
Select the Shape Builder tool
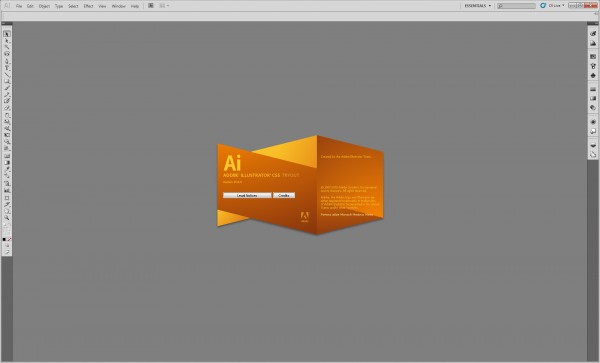pyautogui.click(x=7, y=142)
